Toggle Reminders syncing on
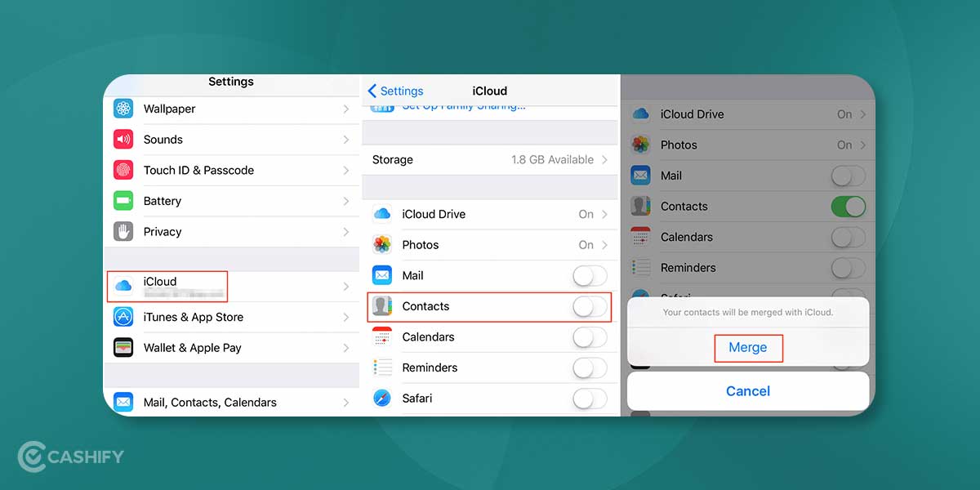 click(x=590, y=367)
